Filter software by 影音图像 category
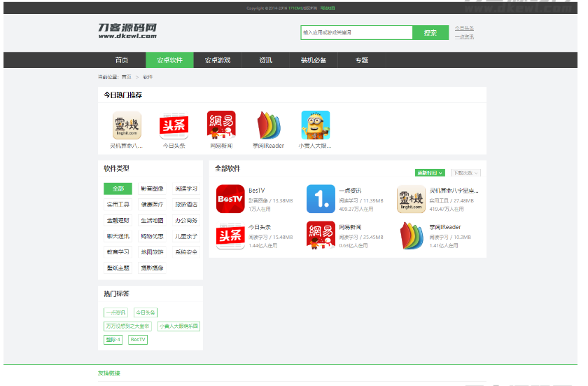 pos(152,188)
